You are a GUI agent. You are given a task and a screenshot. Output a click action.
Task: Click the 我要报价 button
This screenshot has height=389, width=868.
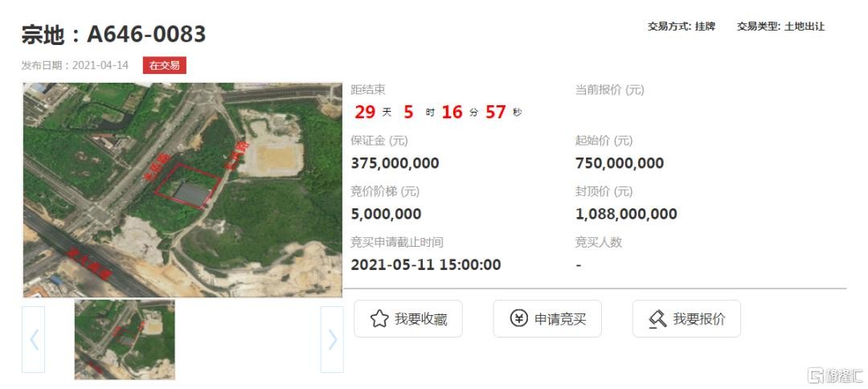[x=686, y=319]
